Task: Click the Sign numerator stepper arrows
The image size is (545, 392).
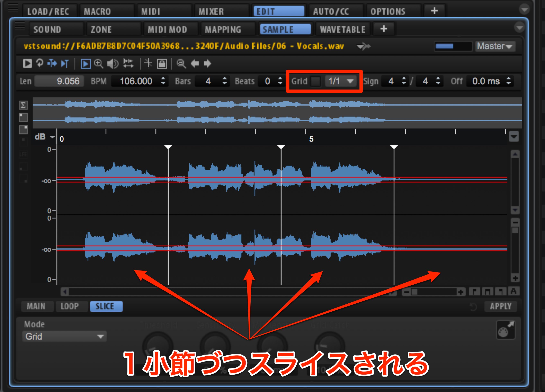Action: coord(404,81)
